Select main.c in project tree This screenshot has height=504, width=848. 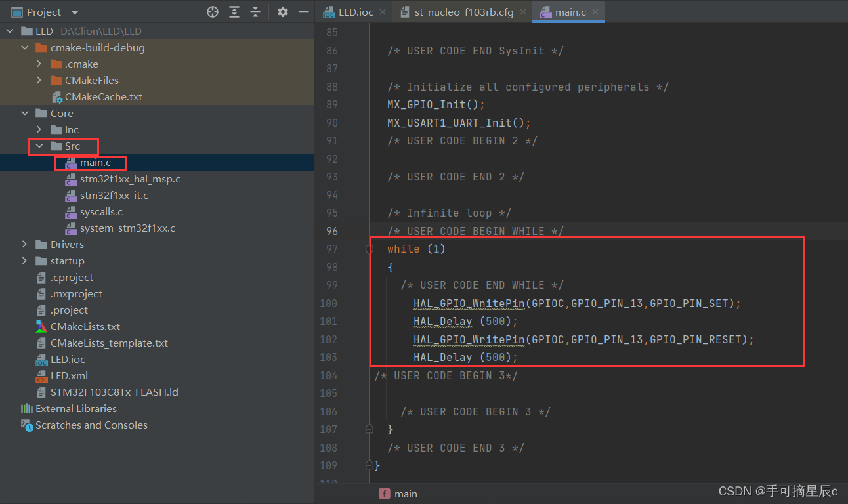click(x=95, y=162)
